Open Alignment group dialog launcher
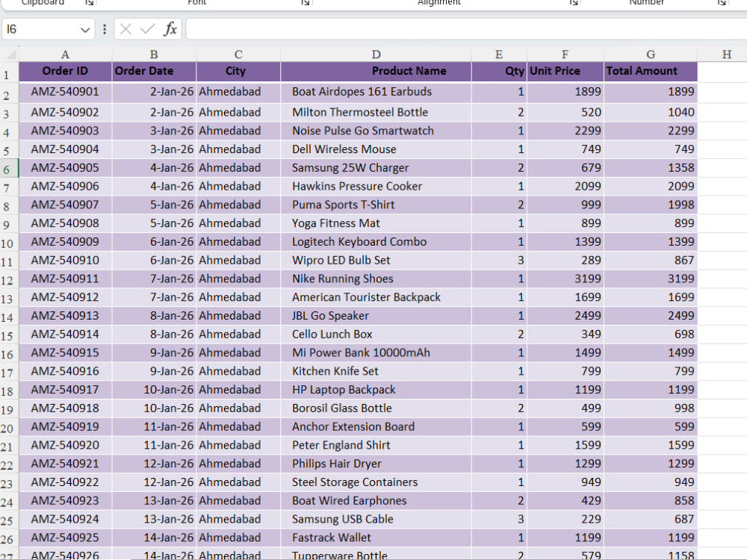This screenshot has width=747, height=560. (574, 2)
